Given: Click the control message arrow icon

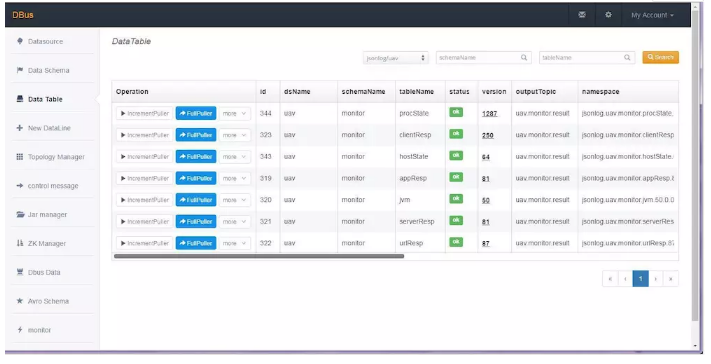Looking at the screenshot, I should pos(19,186).
